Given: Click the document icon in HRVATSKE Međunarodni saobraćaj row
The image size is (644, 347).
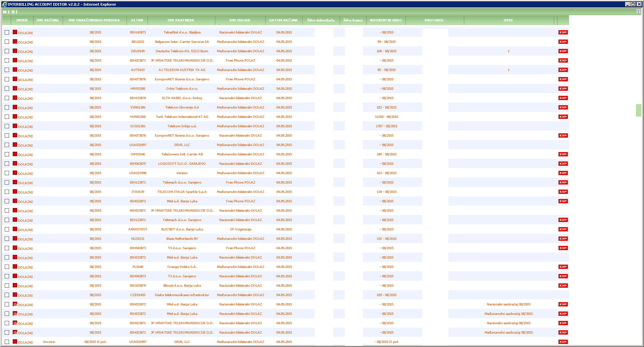Looking at the screenshot, I should point(15,332).
